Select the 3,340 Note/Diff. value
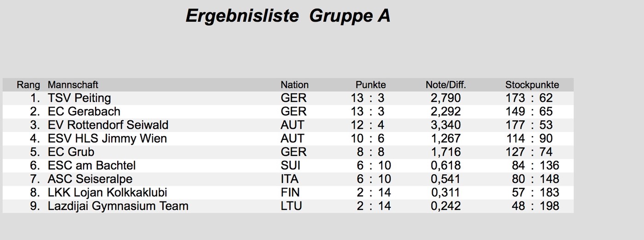The width and height of the screenshot is (644, 240). (445, 125)
